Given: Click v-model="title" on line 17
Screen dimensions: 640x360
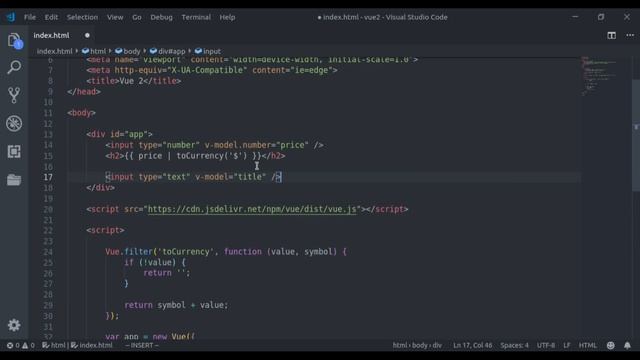Looking at the screenshot, I should (230, 177).
